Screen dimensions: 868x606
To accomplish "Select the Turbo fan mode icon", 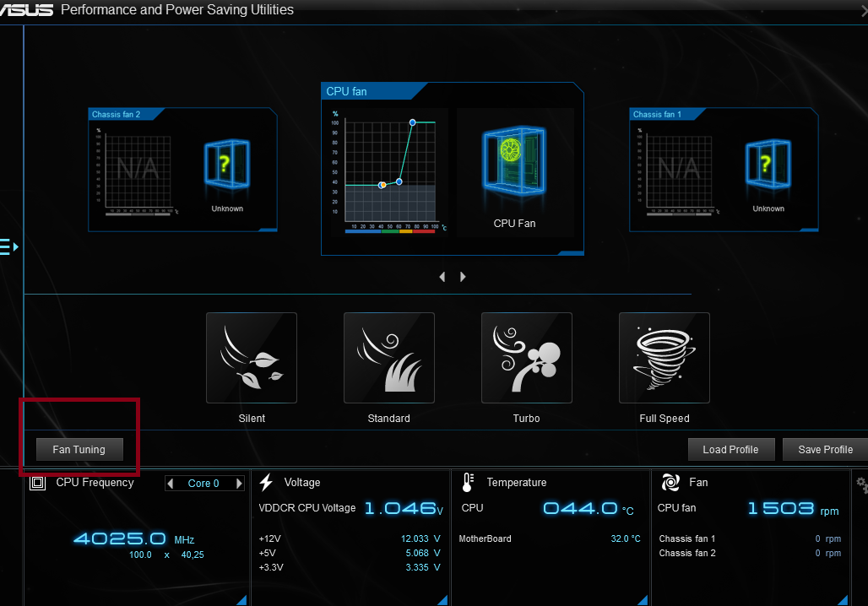I will (x=526, y=358).
